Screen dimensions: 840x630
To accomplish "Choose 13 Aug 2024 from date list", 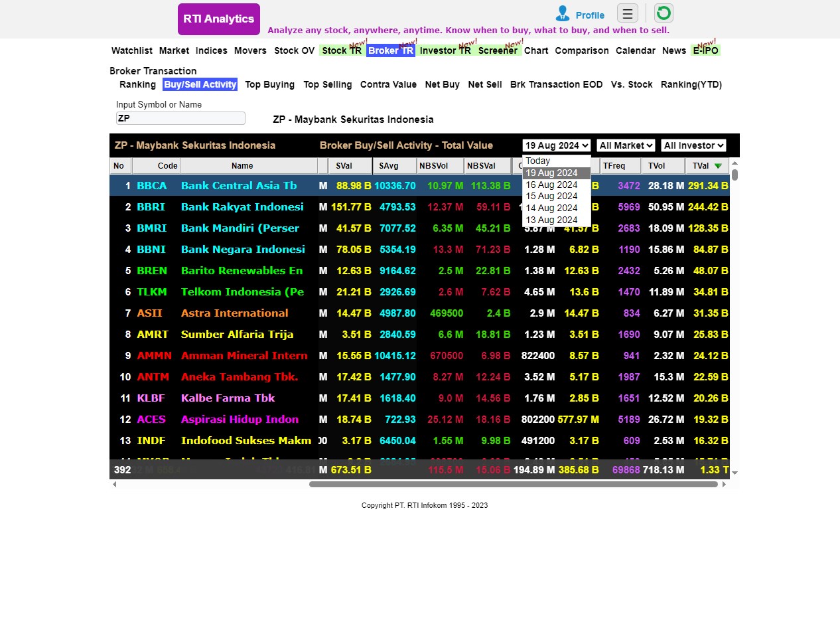I will (557, 220).
